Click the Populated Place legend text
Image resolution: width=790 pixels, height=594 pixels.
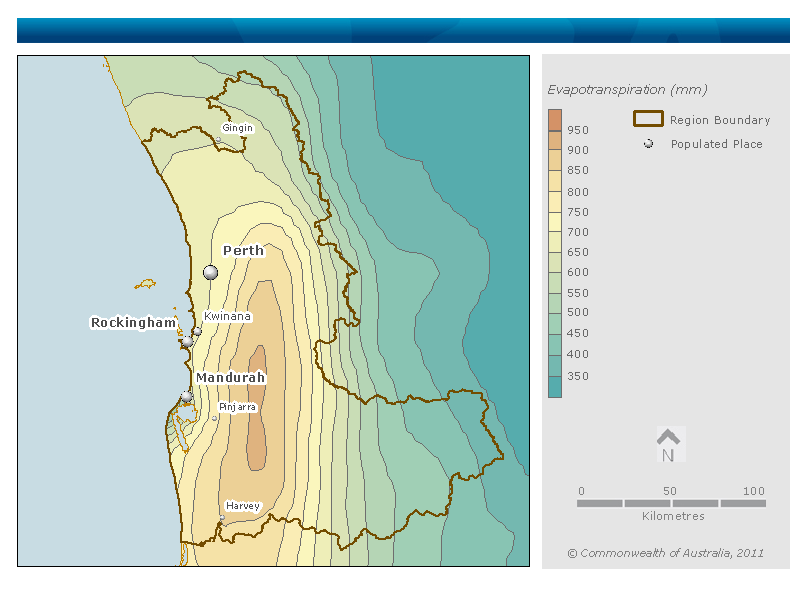tap(716, 144)
